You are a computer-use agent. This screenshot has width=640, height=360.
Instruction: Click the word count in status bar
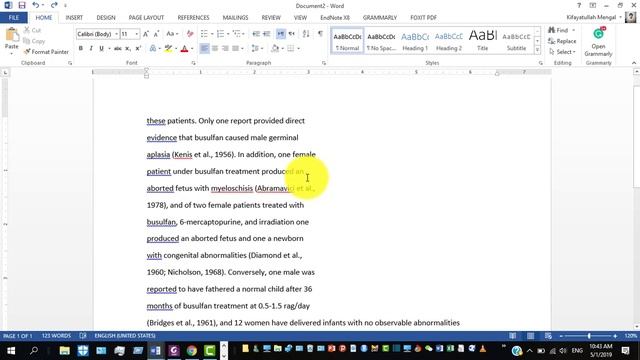pos(56,336)
